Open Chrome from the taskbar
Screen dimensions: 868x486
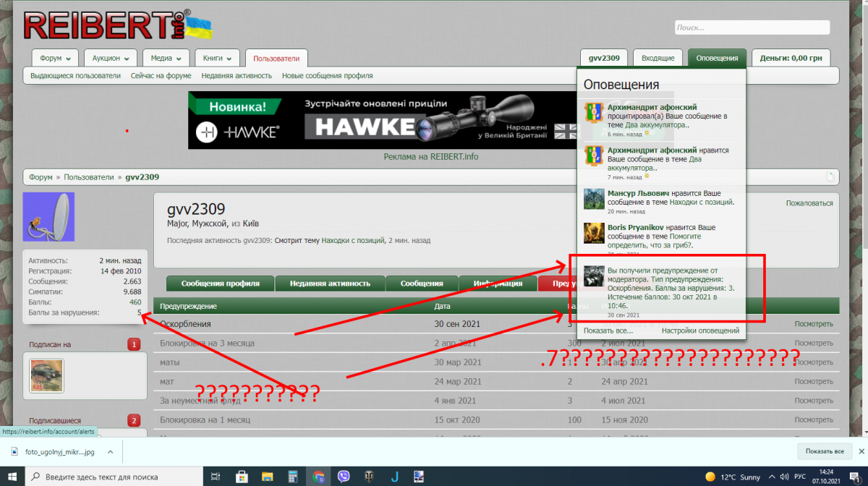click(x=318, y=477)
